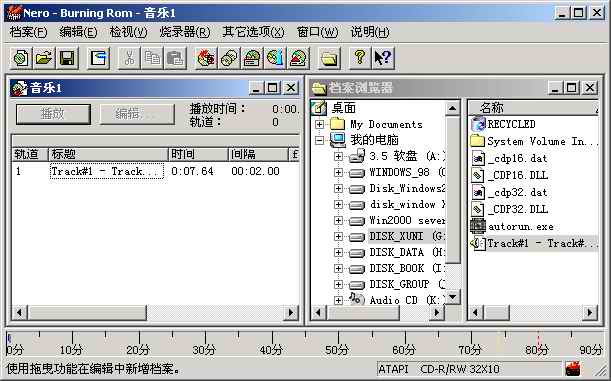Click the Copy toolbar icon
The height and width of the screenshot is (381, 611).
point(152,58)
